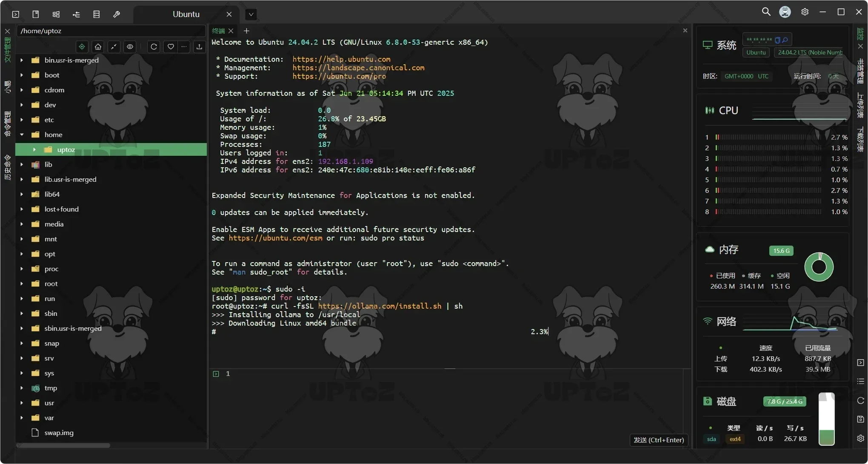868x464 pixels.
Task: Click the port forwarding arrows icon
Action: point(76,14)
